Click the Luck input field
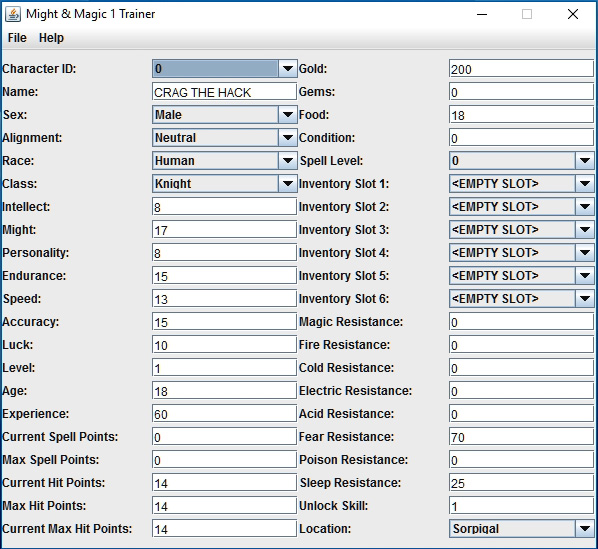 point(224,345)
